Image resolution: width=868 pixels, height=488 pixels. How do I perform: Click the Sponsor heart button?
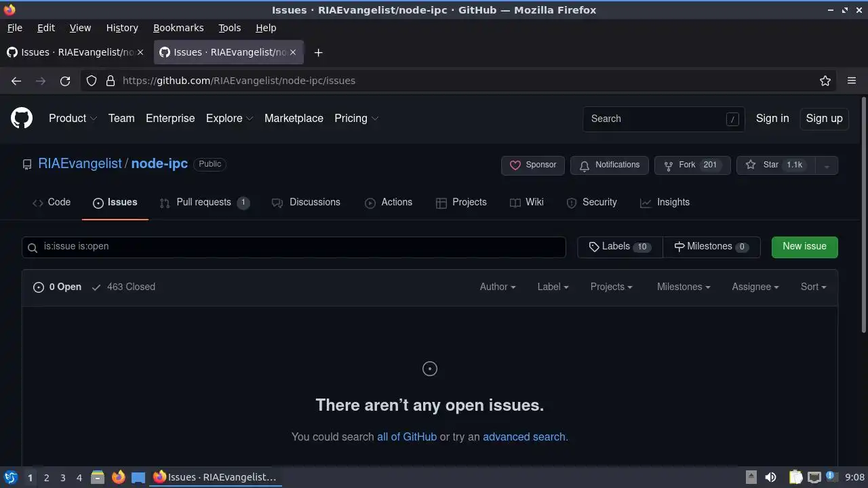[533, 165]
